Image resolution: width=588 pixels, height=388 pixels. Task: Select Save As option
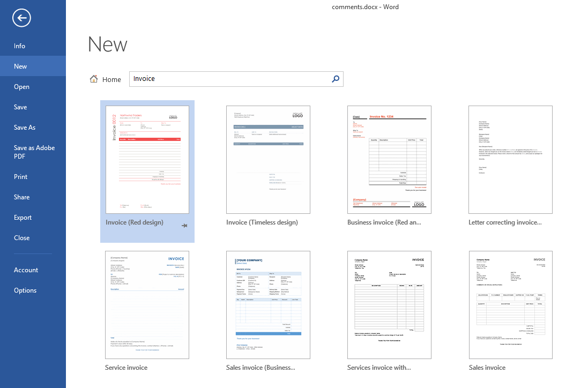(x=33, y=128)
